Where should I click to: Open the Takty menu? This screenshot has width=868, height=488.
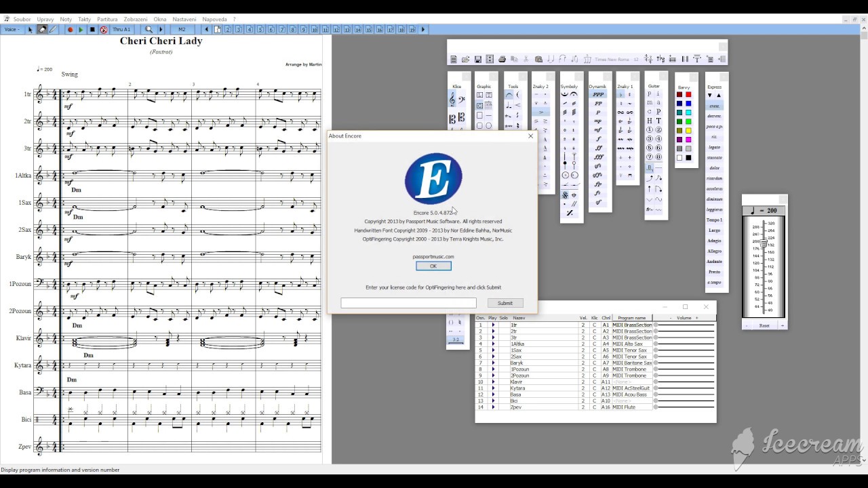click(85, 20)
